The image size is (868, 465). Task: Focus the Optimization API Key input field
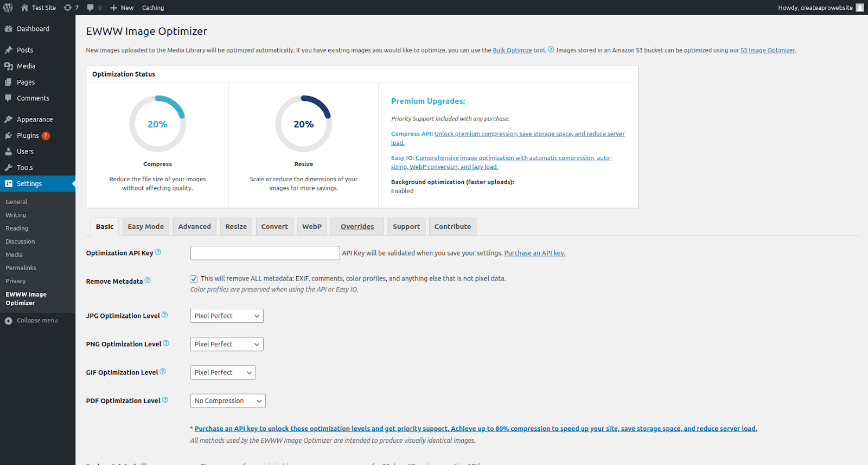click(265, 253)
